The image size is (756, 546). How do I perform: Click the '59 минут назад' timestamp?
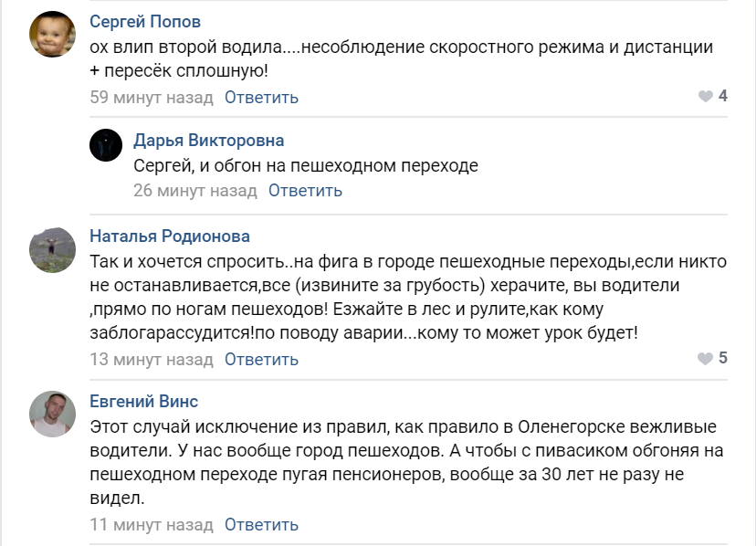151,98
